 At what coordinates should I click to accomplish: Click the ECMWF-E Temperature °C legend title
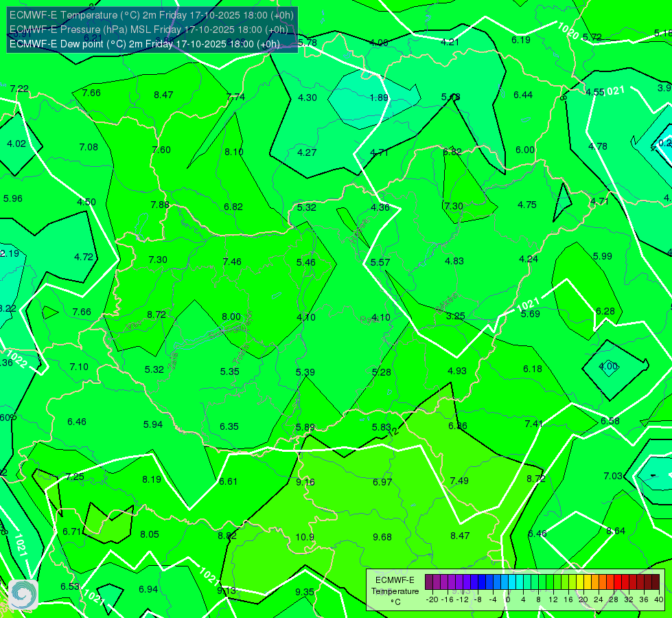(395, 591)
